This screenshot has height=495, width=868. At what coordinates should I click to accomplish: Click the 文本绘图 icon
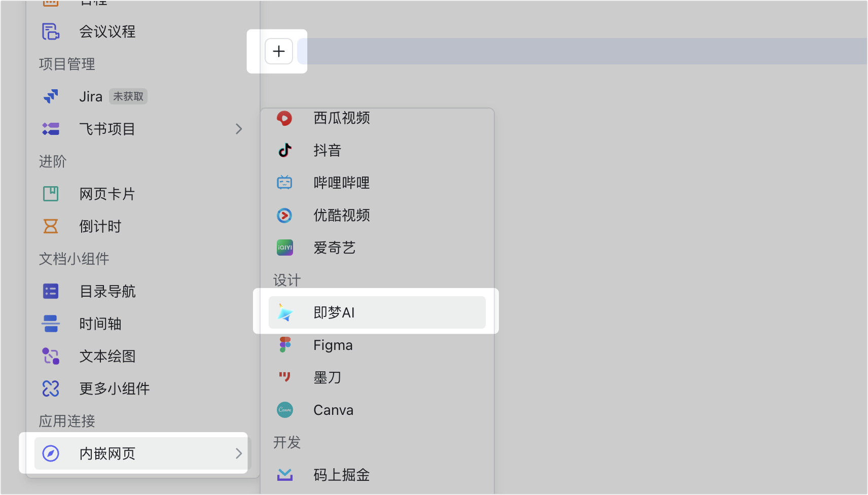(51, 356)
